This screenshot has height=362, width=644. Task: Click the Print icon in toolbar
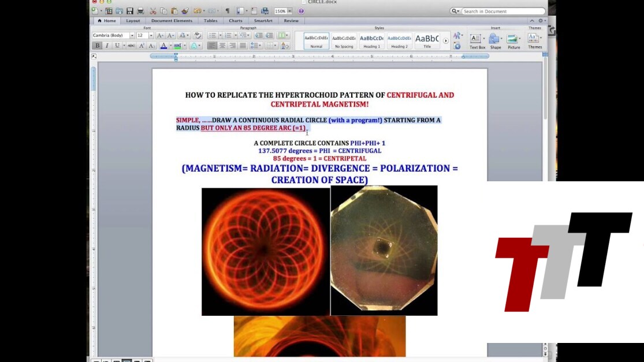coord(140,11)
